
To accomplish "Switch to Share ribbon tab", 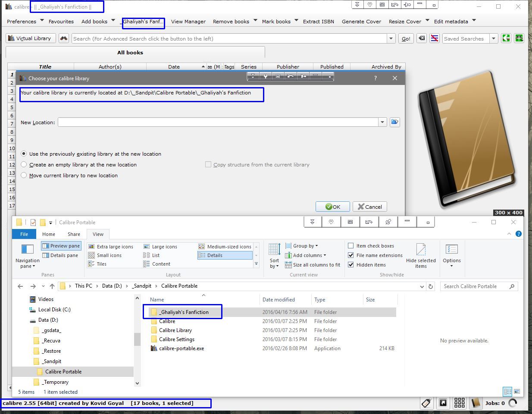I will [x=74, y=234].
